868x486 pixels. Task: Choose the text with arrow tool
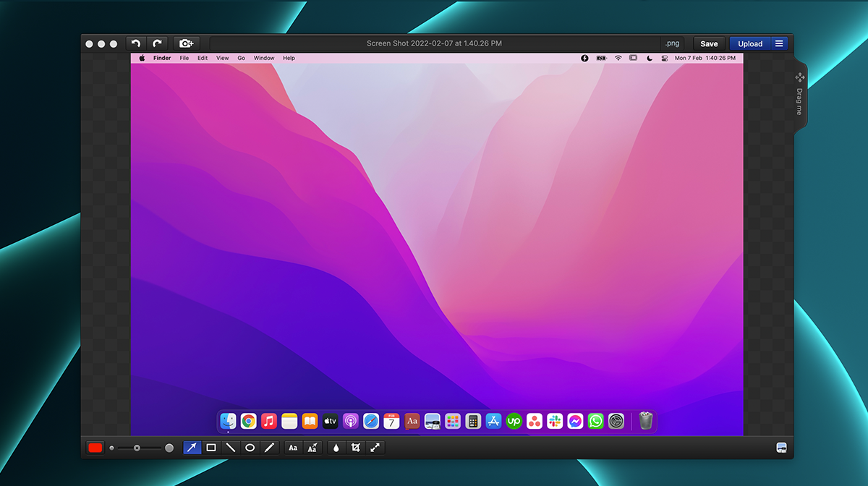click(312, 448)
